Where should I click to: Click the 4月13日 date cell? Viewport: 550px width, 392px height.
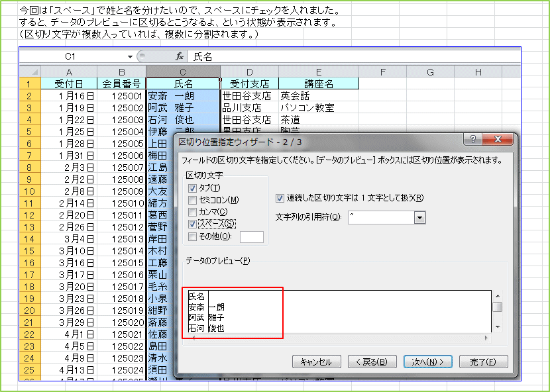tap(69, 370)
